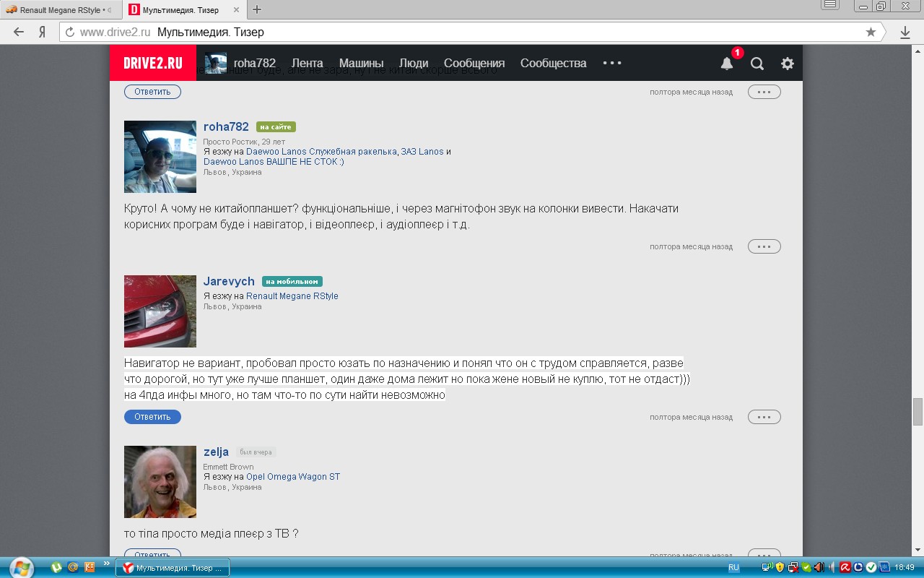The height and width of the screenshot is (578, 924).
Task: Open the browser menu icon in title bar
Action: tap(830, 5)
